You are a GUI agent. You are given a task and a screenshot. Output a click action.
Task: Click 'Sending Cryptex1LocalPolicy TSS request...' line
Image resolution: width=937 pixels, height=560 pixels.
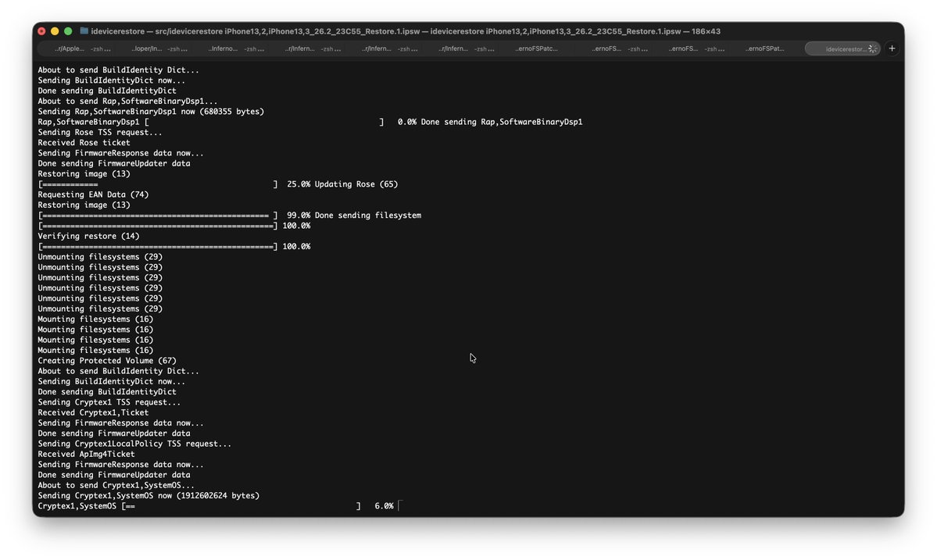(x=134, y=444)
